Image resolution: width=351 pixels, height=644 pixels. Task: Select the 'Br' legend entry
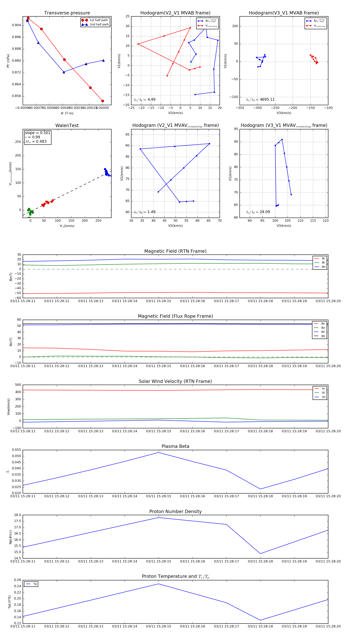tap(320, 259)
